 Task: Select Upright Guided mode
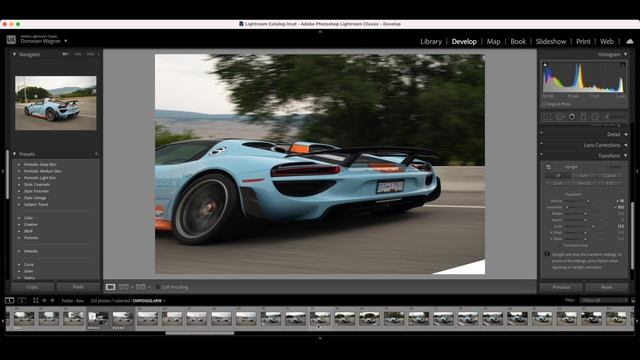tap(610, 176)
